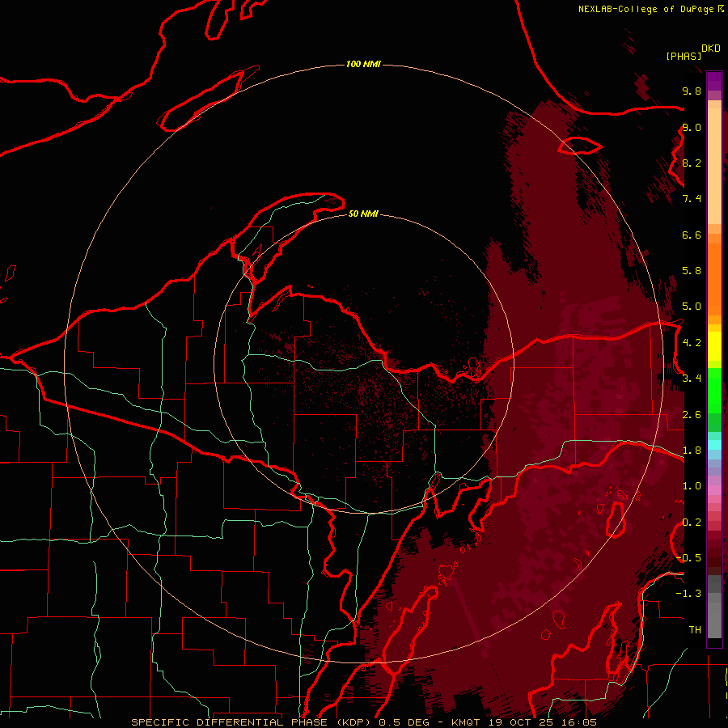Screen dimensions: 728x728
Task: Pick the pink segment of the color bar
Action: tap(714, 490)
